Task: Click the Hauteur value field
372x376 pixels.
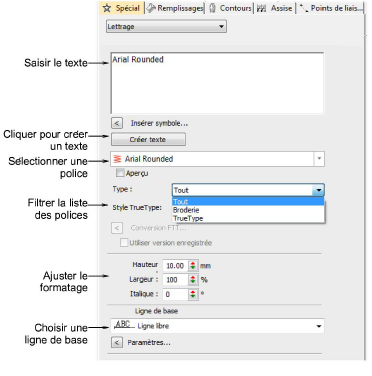Action: 175,266
